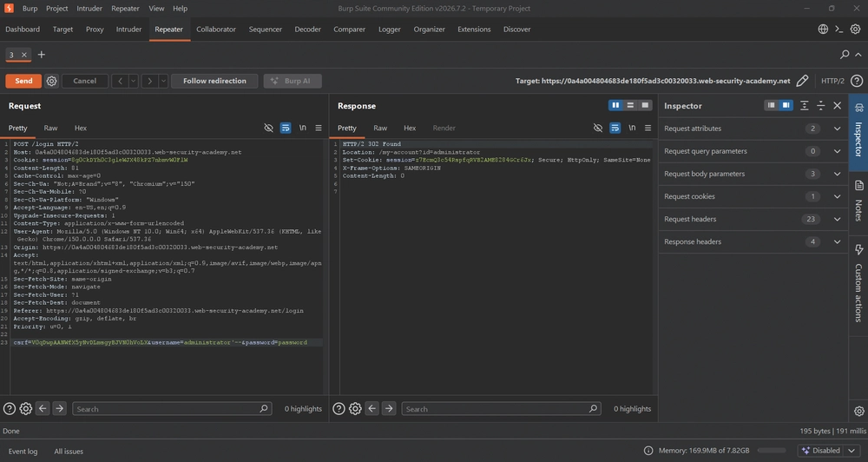The height and width of the screenshot is (462, 868).
Task: Toggle newline display in Request panel
Action: 303,128
